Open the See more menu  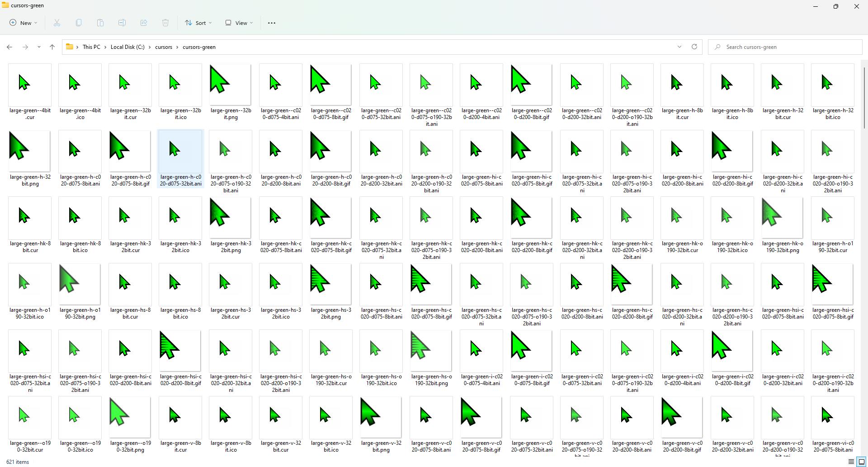pyautogui.click(x=271, y=23)
